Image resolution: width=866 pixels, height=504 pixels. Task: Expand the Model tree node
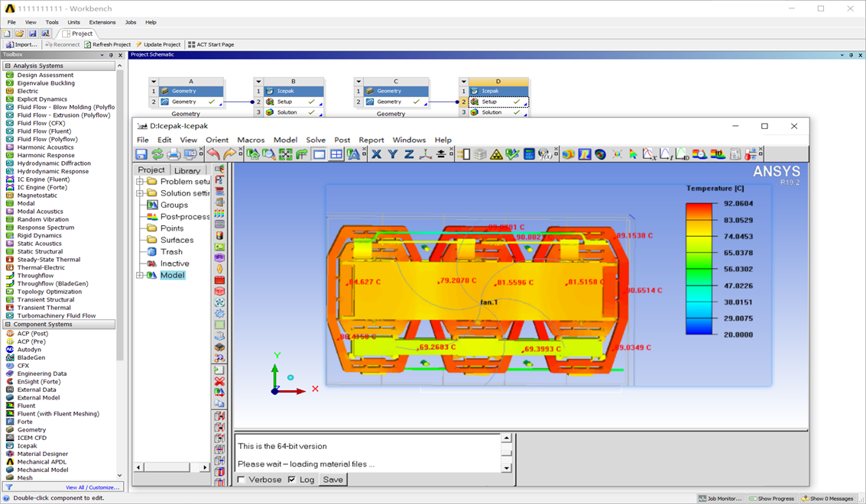click(140, 275)
